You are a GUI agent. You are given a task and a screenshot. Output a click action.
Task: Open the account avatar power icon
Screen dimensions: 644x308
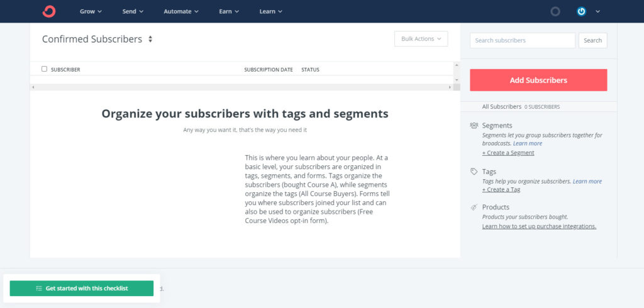tap(582, 11)
